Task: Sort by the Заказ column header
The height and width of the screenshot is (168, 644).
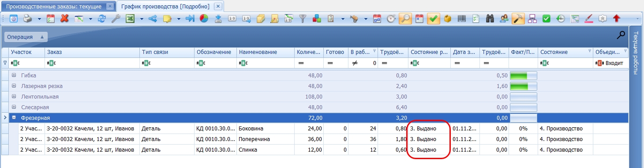Action: pos(92,52)
